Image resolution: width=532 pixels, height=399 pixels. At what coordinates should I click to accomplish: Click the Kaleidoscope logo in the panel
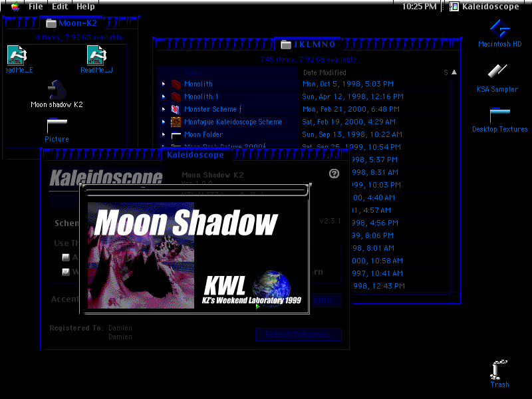click(106, 177)
